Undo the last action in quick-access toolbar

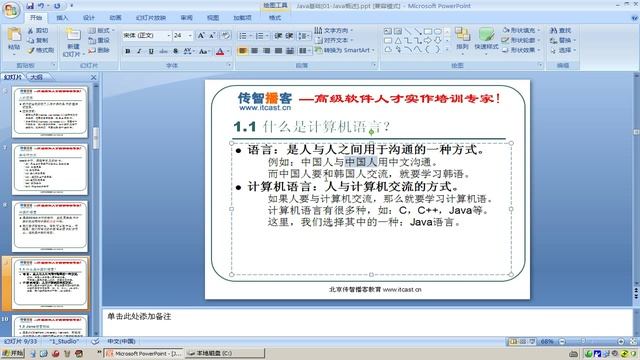[41, 6]
